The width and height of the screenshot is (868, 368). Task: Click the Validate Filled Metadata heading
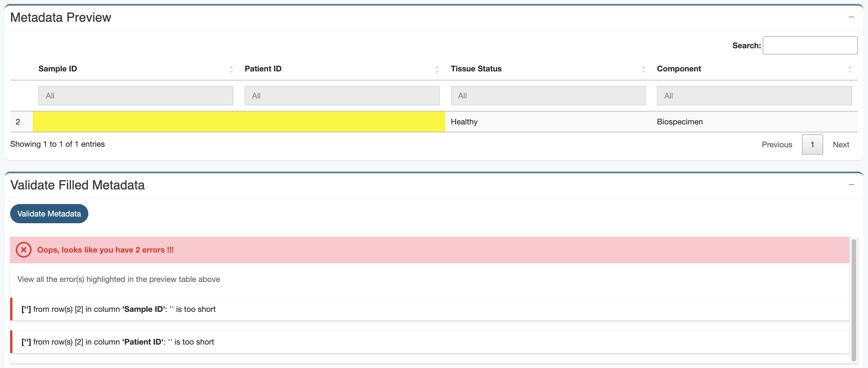78,185
